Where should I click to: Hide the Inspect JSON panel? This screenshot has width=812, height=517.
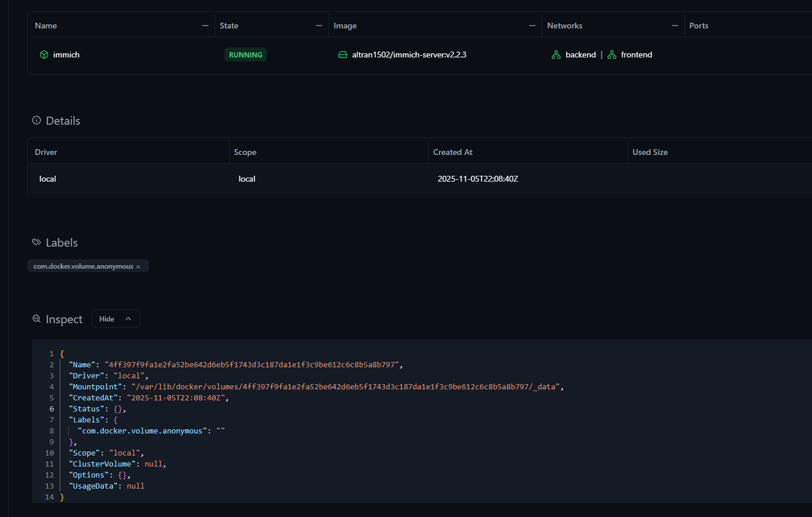[x=116, y=319]
